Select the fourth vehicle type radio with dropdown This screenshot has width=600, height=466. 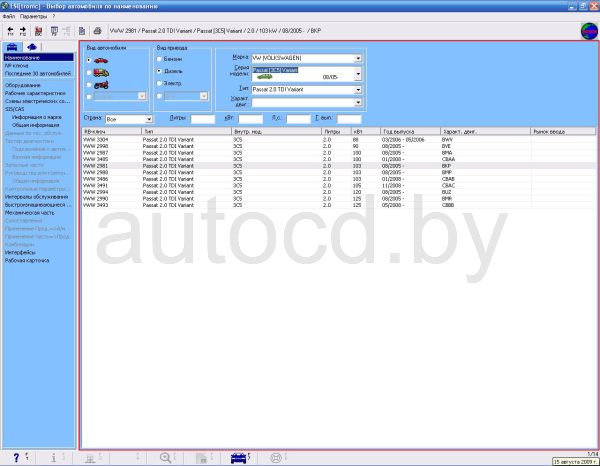click(x=89, y=96)
